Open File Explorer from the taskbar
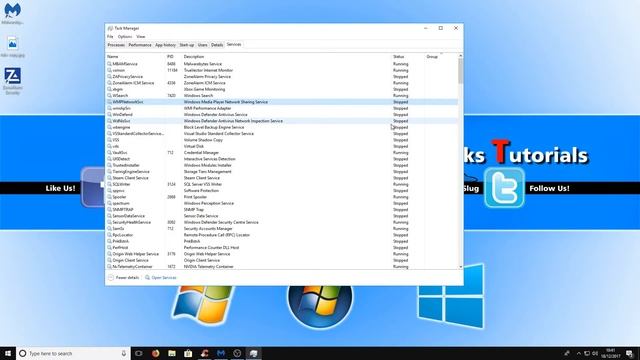Image resolution: width=640 pixels, height=360 pixels. pyautogui.click(x=172, y=353)
